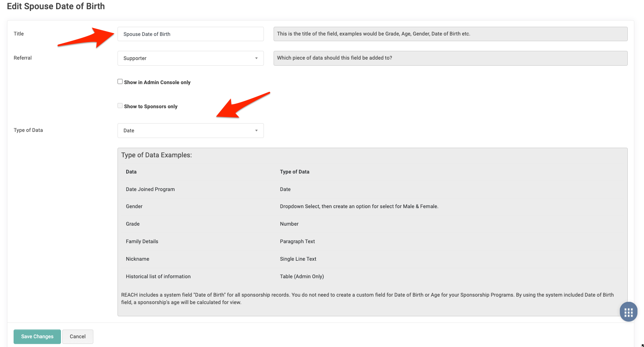
Task: Click the 'Date Joined Program' example row
Action: pos(150,189)
